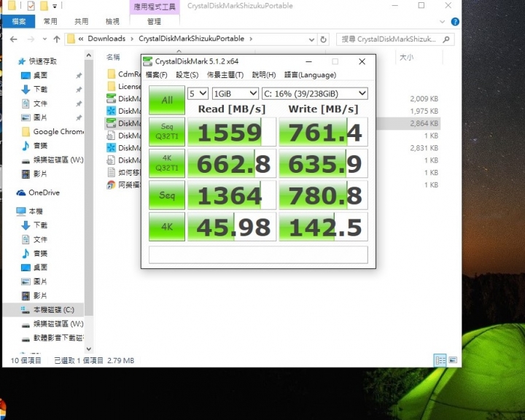Open the test count dropdown showing 5

click(x=198, y=93)
